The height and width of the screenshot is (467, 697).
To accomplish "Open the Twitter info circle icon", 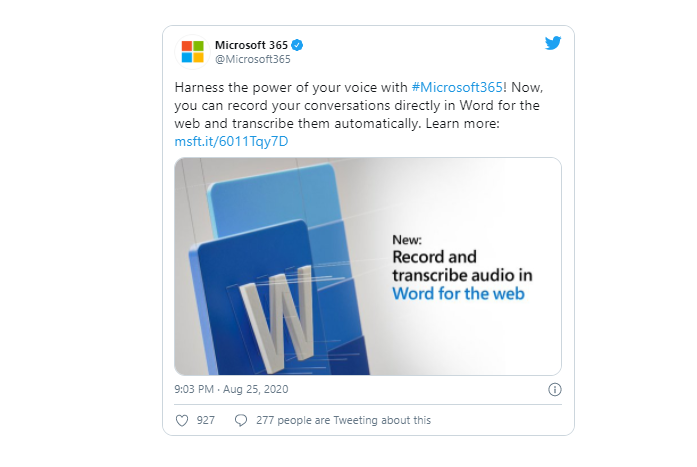I will [555, 389].
